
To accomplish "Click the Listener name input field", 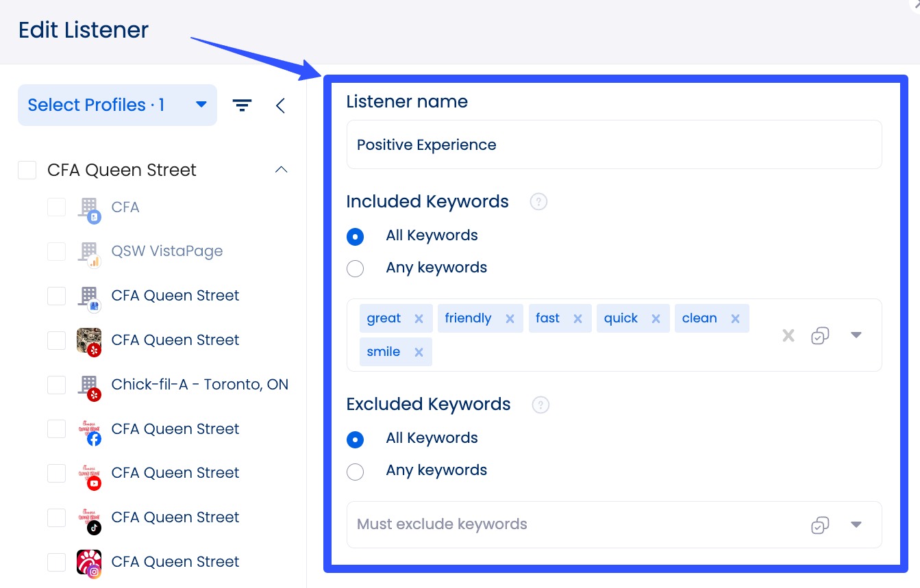I will [614, 145].
